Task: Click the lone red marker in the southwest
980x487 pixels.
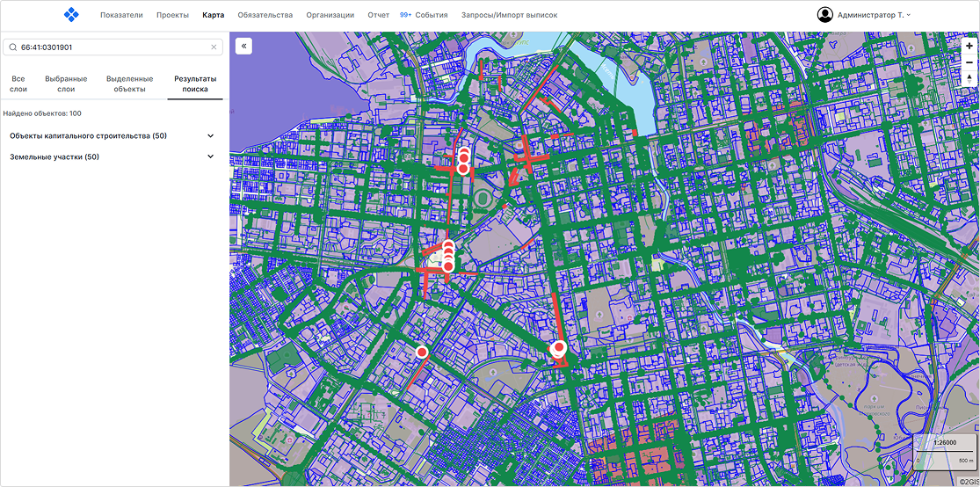Action: tap(422, 352)
